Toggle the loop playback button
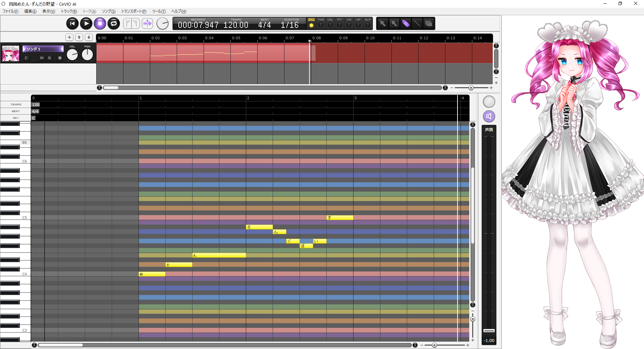The image size is (644, 349). [114, 23]
